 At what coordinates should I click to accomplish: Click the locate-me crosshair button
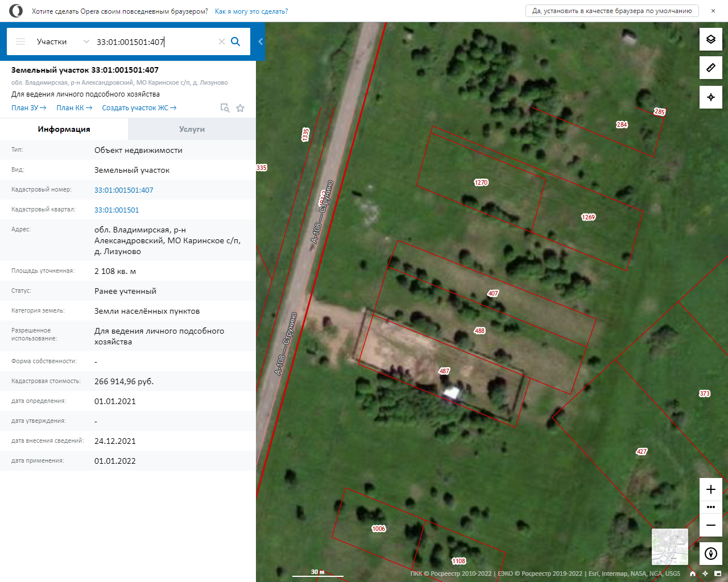710,97
